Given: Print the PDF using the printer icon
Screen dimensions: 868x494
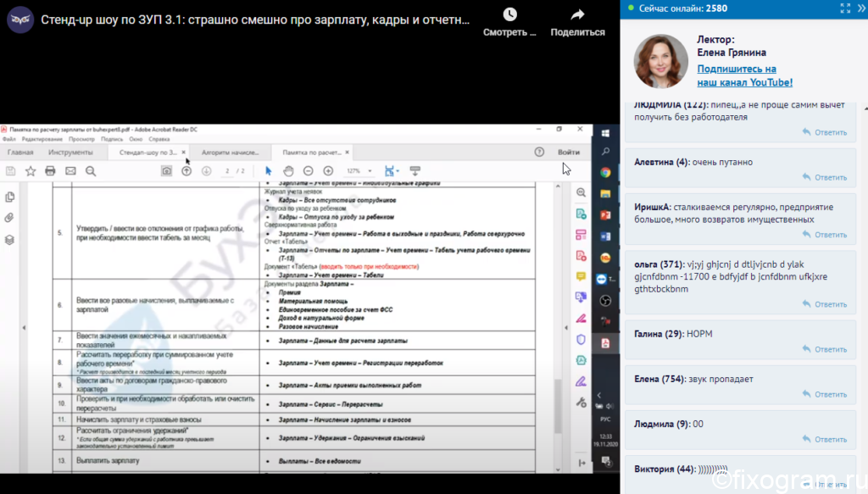Looking at the screenshot, I should pos(50,171).
